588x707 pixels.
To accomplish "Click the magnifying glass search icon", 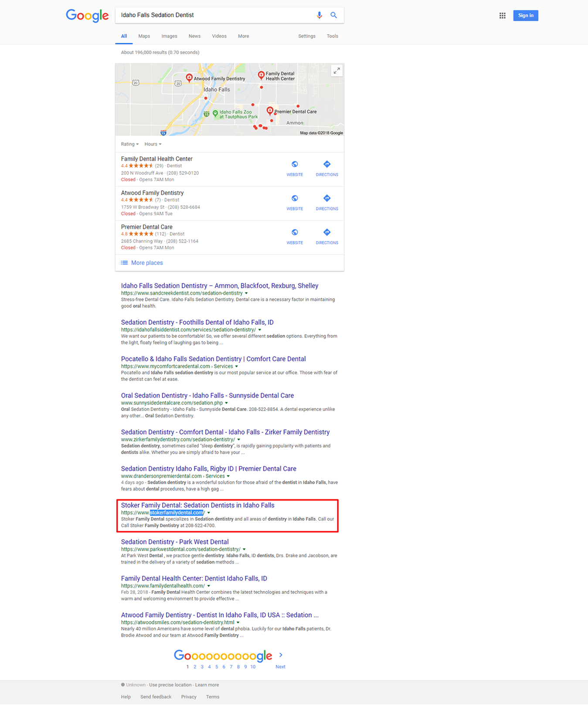I will pos(333,15).
